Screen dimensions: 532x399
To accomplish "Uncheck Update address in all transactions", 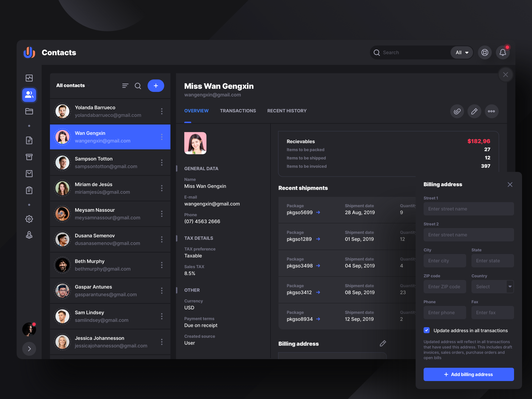I will pos(426,330).
